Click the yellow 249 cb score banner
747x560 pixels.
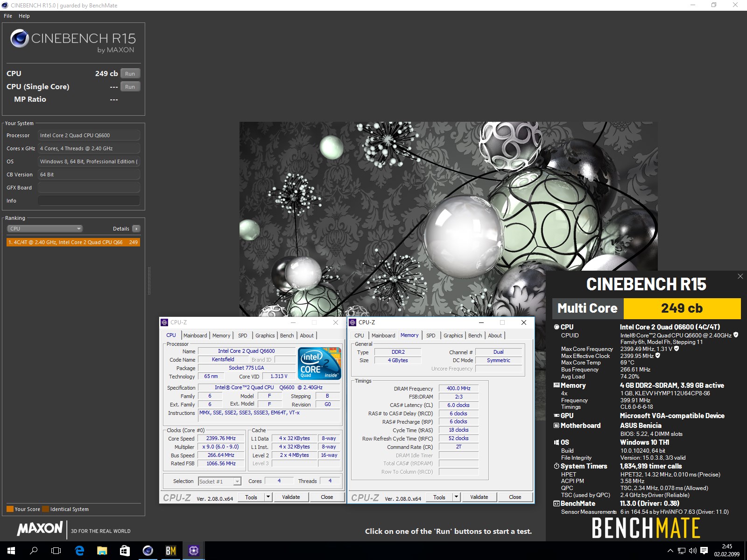tap(682, 308)
